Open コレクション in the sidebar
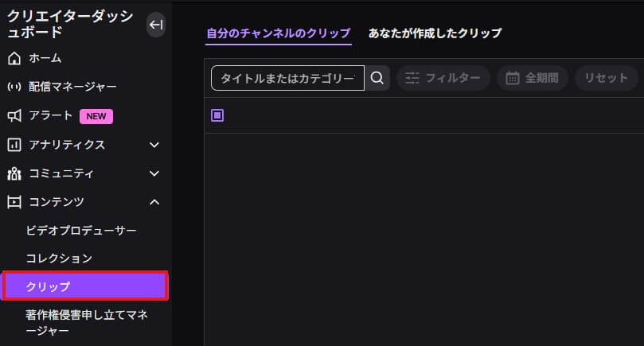This screenshot has height=346, width=644. tap(59, 259)
